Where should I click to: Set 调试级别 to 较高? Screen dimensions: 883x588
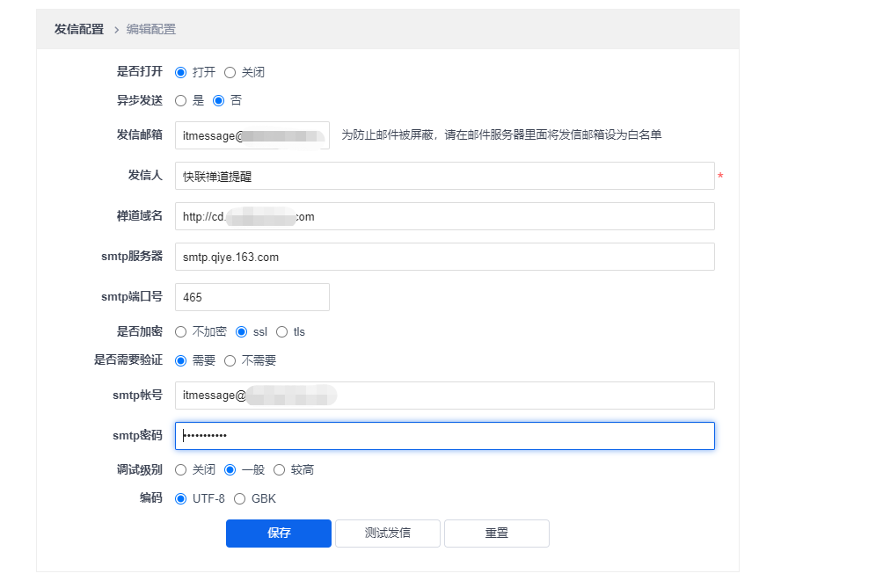click(280, 469)
